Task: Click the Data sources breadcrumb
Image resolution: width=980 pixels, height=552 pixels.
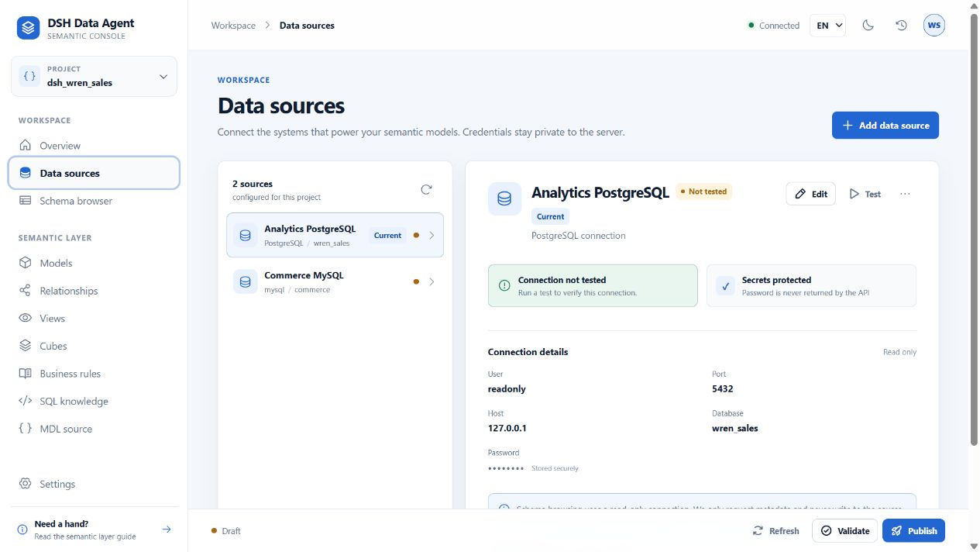Action: 307,26
